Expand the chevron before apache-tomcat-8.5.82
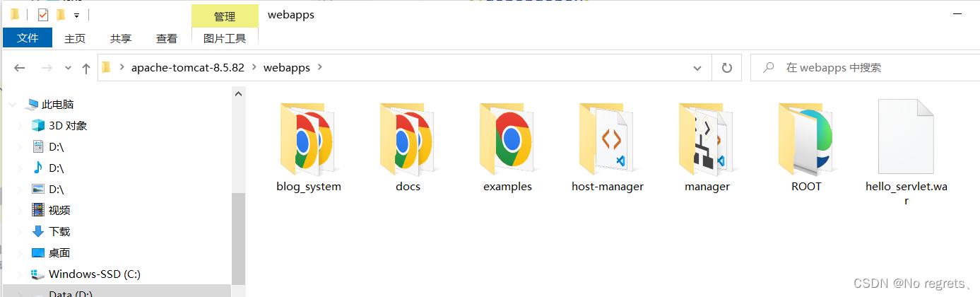Image resolution: width=980 pixels, height=297 pixels. pyautogui.click(x=122, y=68)
